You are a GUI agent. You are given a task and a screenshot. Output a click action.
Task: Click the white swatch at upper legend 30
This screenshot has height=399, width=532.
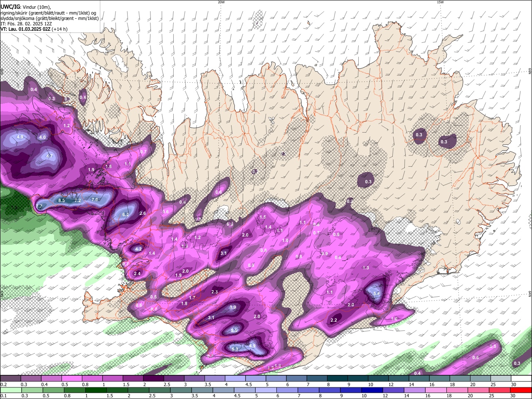tap(521, 379)
